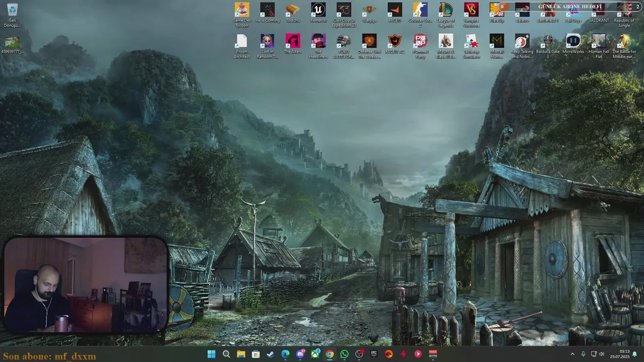This screenshot has height=362, width=644.
Task: Select the Prison Architect desktop icon
Action: pyautogui.click(x=242, y=46)
